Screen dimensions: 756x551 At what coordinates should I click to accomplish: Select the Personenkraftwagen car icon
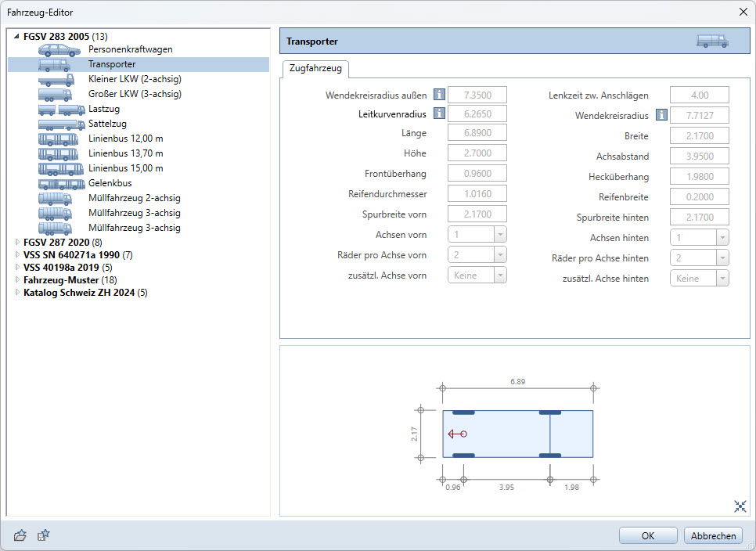point(59,49)
